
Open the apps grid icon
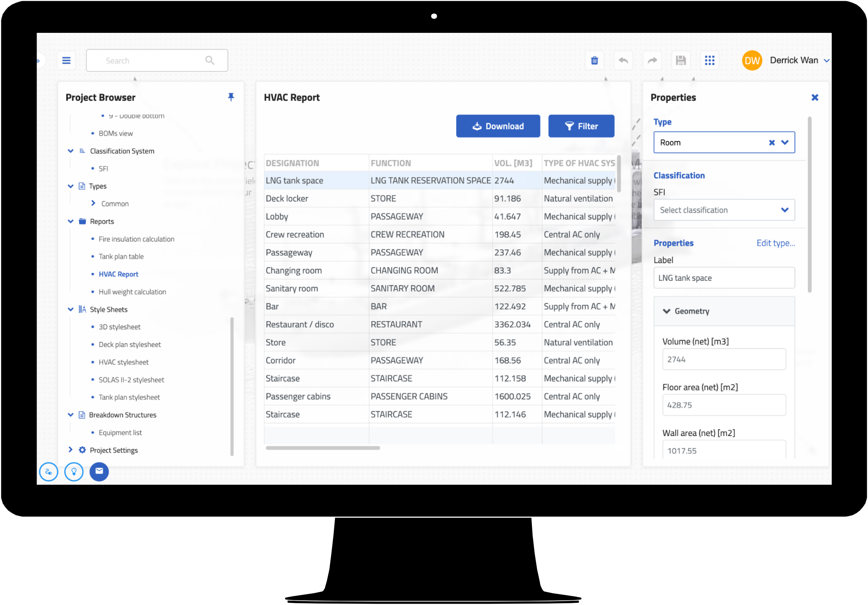[x=710, y=60]
